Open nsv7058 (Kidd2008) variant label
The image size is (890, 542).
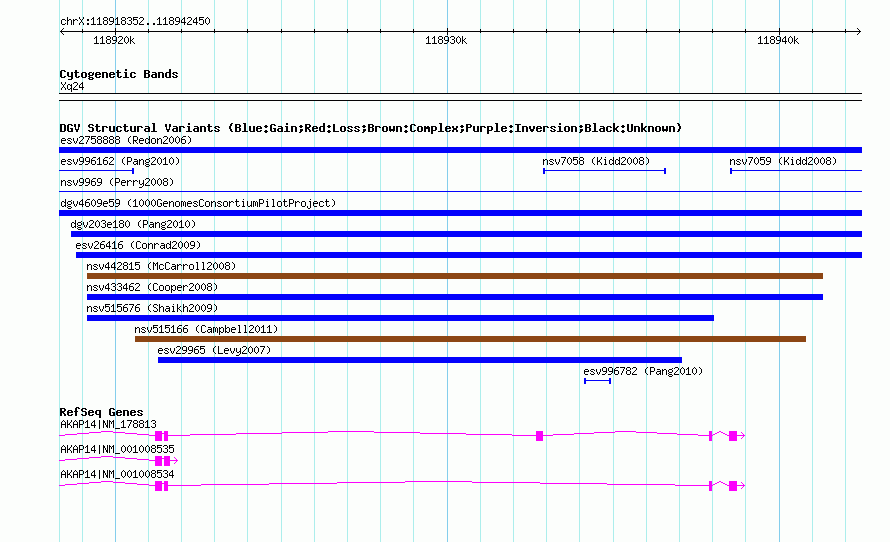[596, 161]
